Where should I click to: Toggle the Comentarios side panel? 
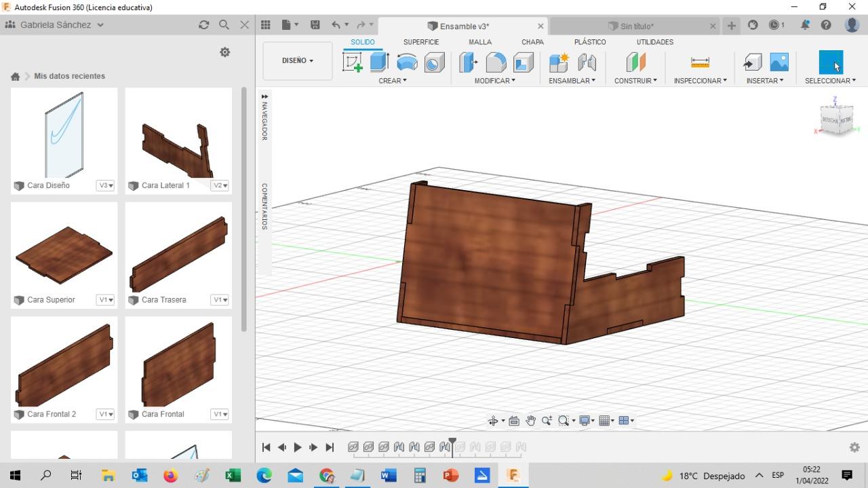(264, 206)
